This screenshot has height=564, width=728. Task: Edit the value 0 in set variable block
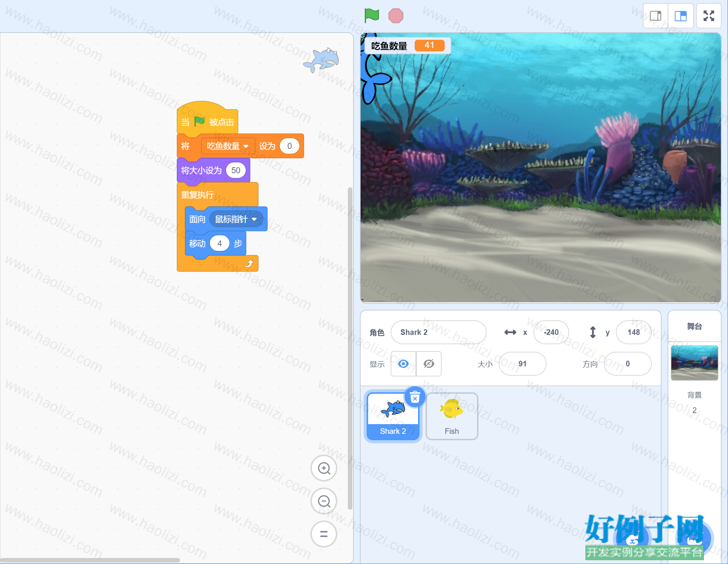click(289, 146)
